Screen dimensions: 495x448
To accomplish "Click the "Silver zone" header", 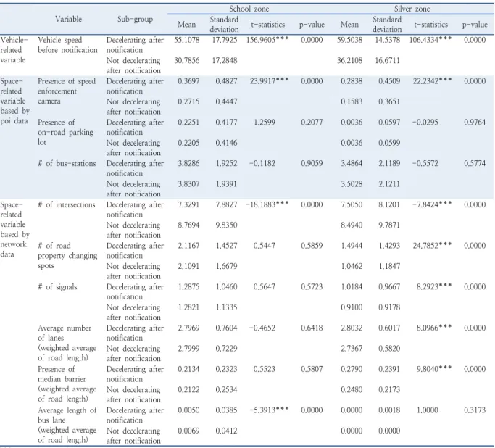I will pyautogui.click(x=412, y=9).
